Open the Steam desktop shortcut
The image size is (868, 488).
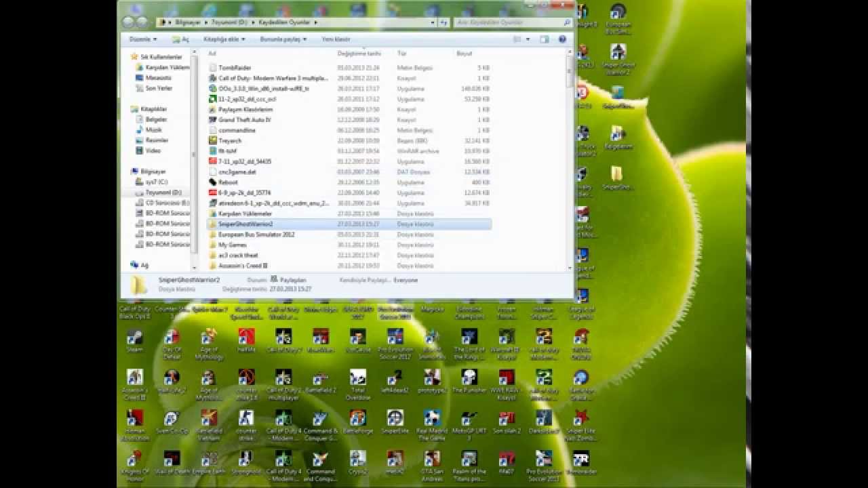click(x=135, y=341)
